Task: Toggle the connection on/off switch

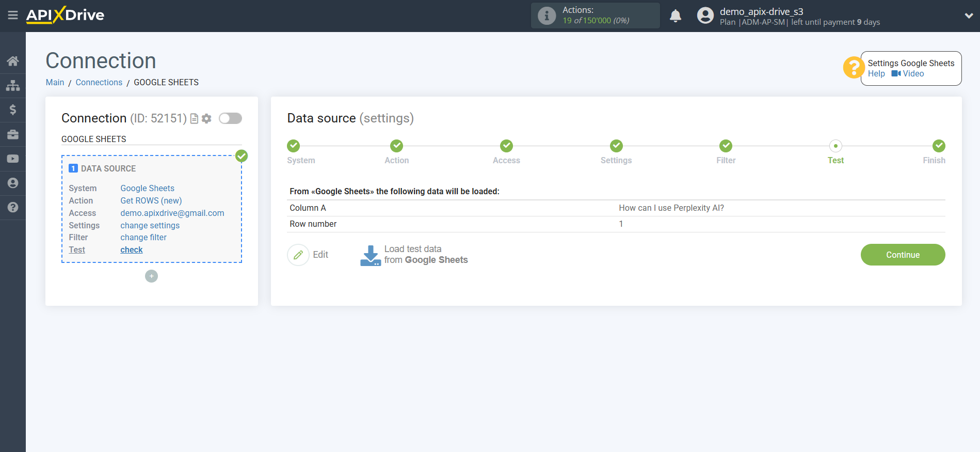Action: 230,118
